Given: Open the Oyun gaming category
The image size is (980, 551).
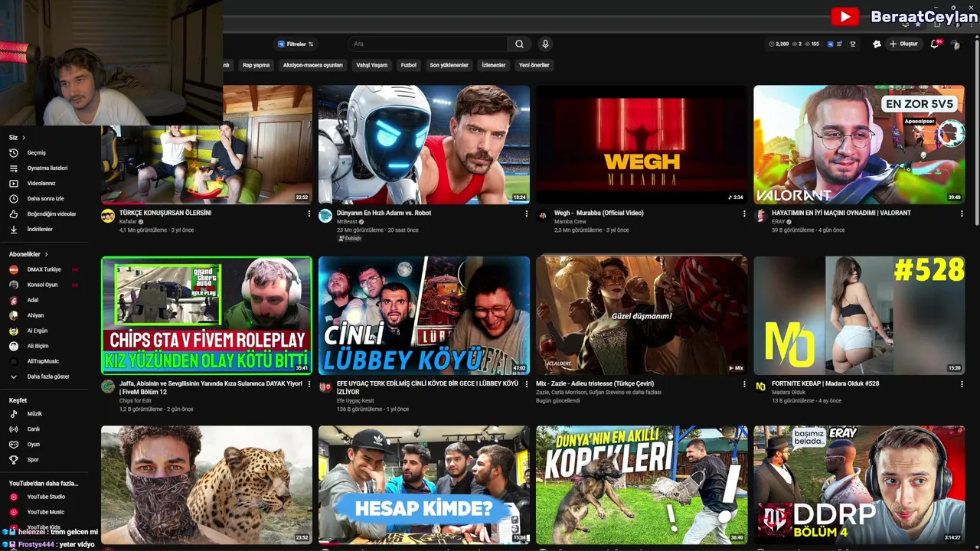Looking at the screenshot, I should pos(33,445).
